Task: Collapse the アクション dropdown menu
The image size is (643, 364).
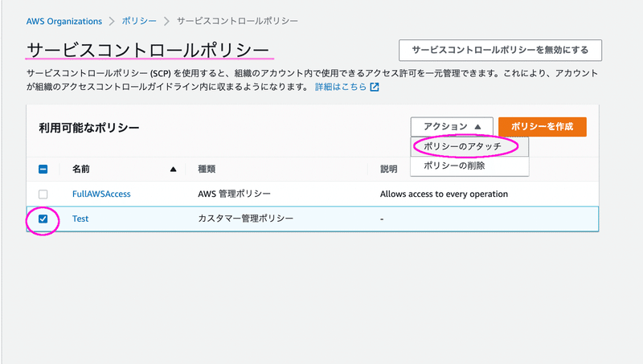Action: pos(452,127)
